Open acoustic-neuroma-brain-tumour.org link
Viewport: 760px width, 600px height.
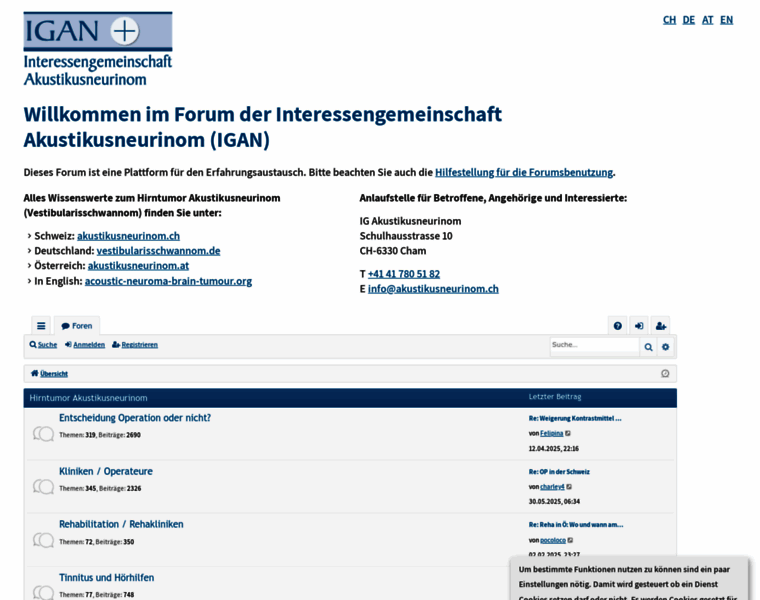coord(168,281)
